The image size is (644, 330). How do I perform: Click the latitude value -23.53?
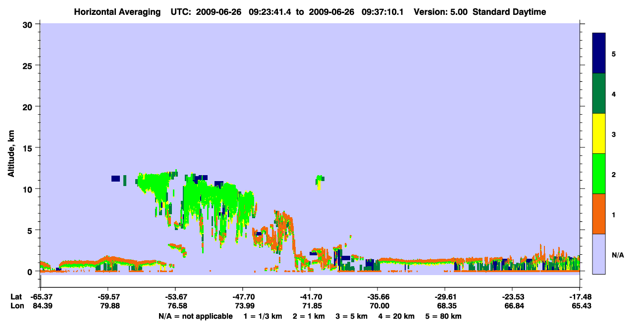click(x=512, y=297)
